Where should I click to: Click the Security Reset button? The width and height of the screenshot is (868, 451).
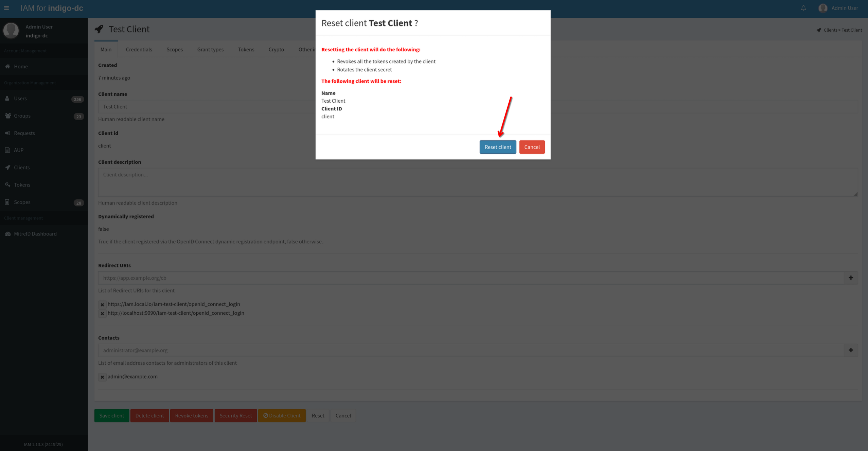(235, 415)
